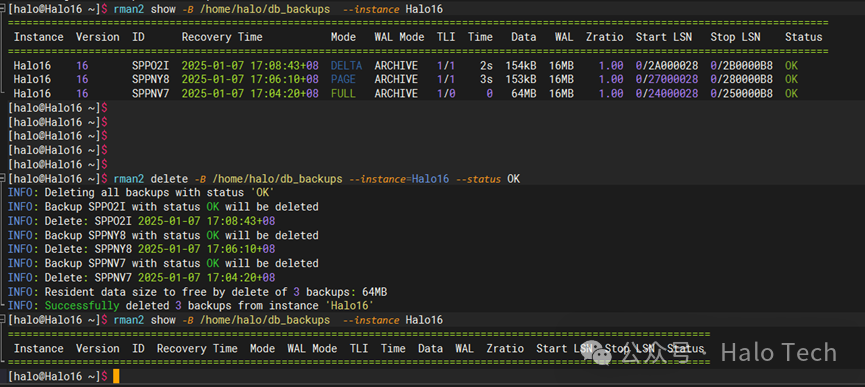Click the OK status in the DELTA row
The height and width of the screenshot is (387, 865).
tap(791, 66)
